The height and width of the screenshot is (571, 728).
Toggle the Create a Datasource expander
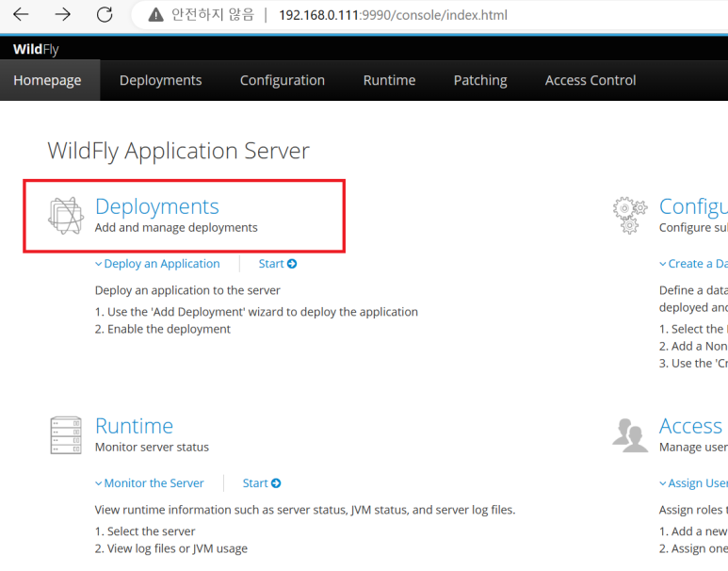click(694, 264)
